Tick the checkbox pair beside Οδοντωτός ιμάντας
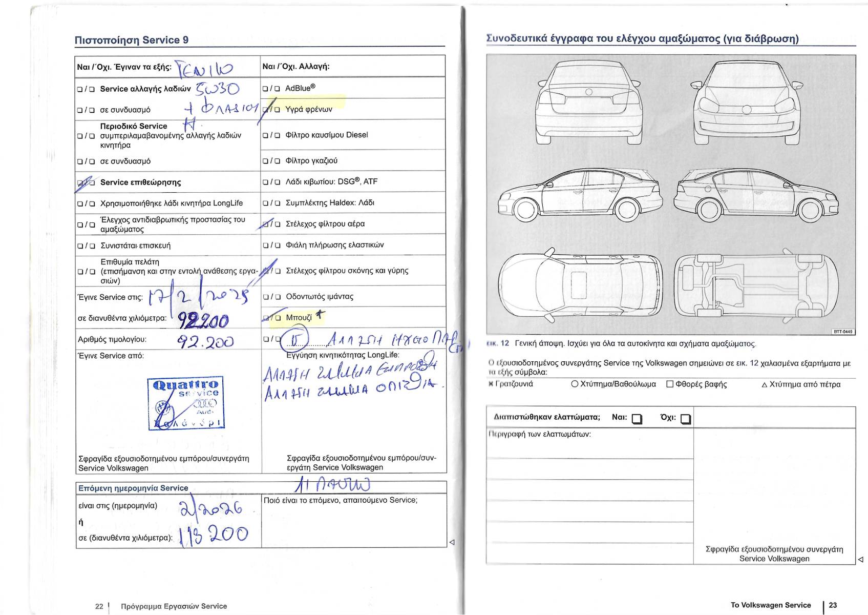The width and height of the screenshot is (868, 615). click(271, 297)
